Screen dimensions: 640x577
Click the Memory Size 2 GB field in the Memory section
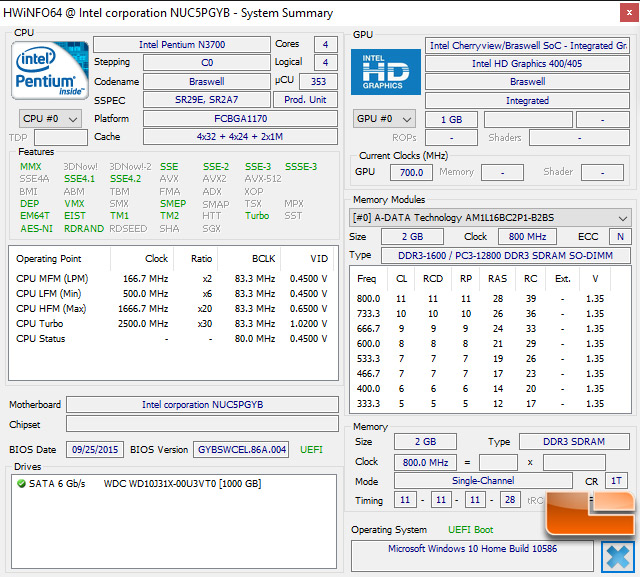pyautogui.click(x=425, y=442)
